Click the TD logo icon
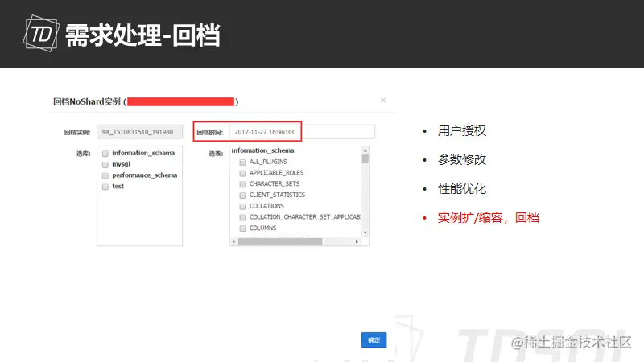The image size is (644, 362). pos(41,33)
